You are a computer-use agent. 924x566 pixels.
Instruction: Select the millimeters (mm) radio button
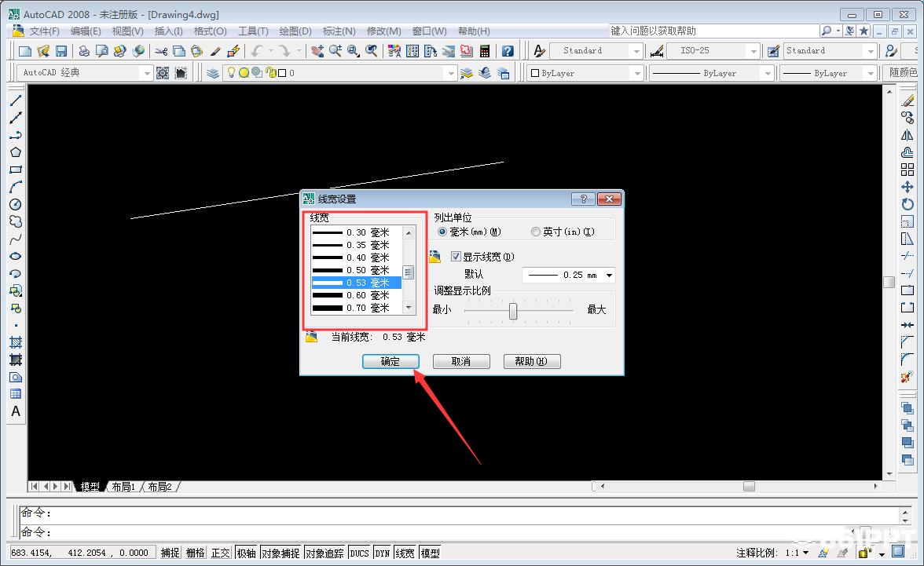click(442, 232)
